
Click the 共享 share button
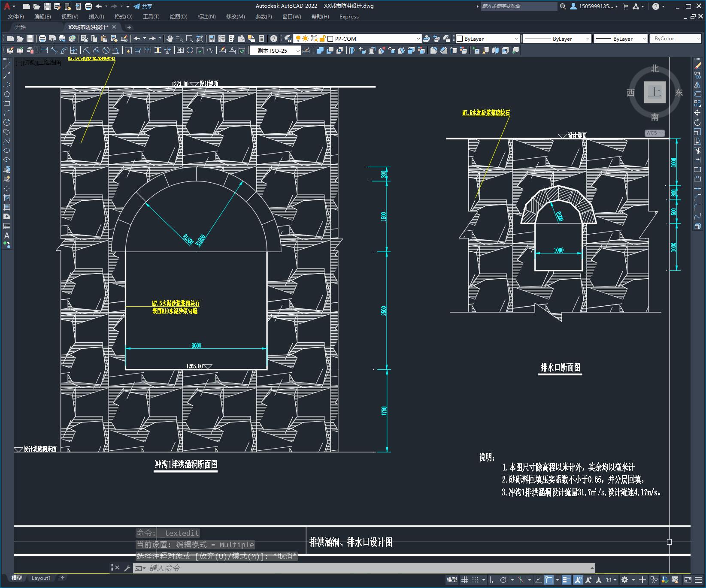coord(143,6)
